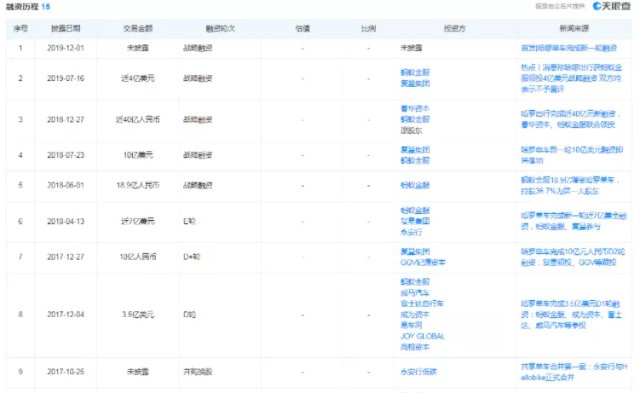
Task: Open the 3.5亿美元 D1 round news link
Action: 571,314
